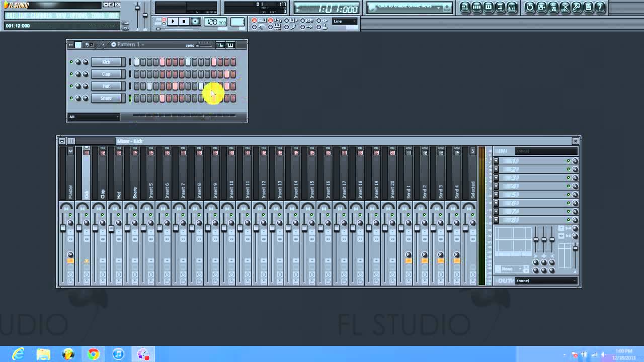This screenshot has height=362, width=644.
Task: Open the mixer OUT (none) output dropdown
Action: click(x=546, y=281)
